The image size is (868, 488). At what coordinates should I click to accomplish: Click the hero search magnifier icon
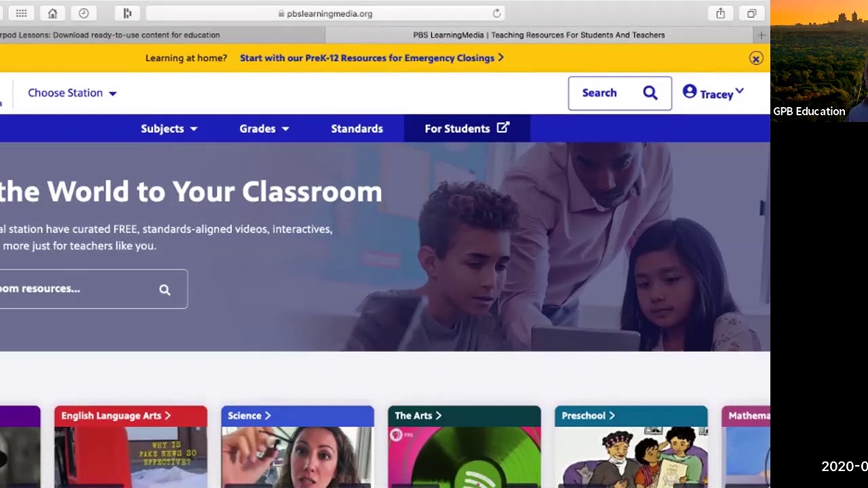tap(165, 289)
